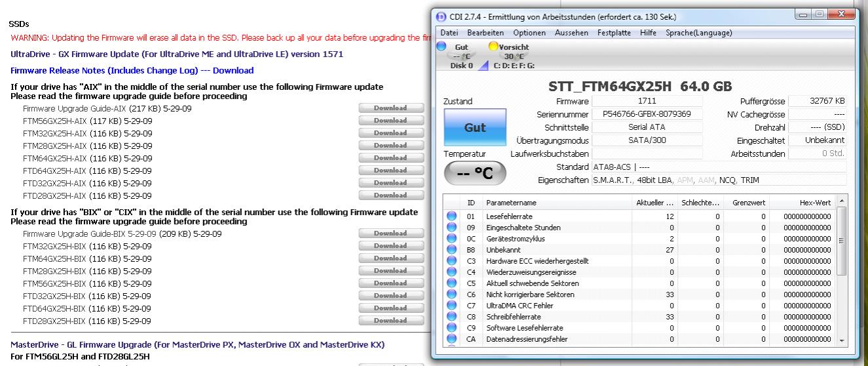
Task: Select the Lesefehlerrate row status icon
Action: pyautogui.click(x=451, y=216)
